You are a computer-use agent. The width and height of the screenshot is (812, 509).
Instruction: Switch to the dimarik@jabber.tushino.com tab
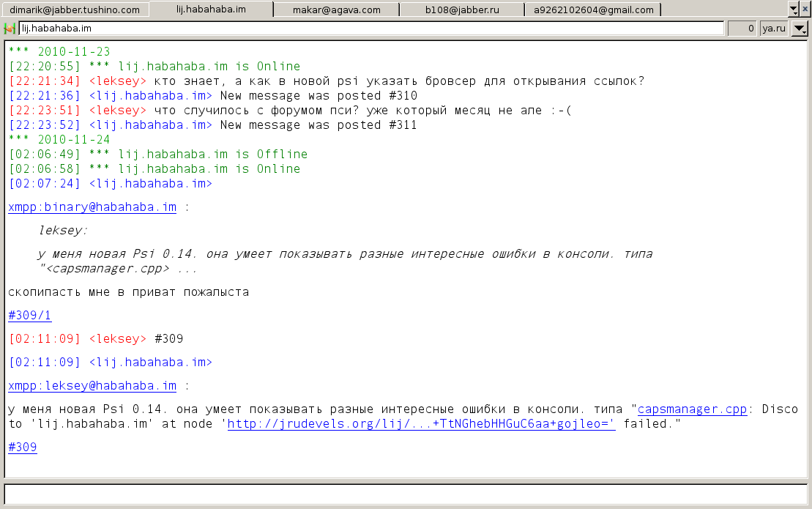click(x=75, y=10)
